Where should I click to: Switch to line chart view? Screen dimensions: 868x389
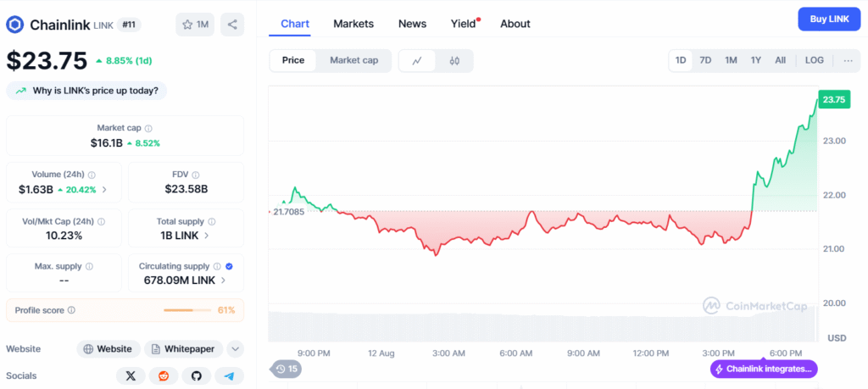pyautogui.click(x=417, y=61)
